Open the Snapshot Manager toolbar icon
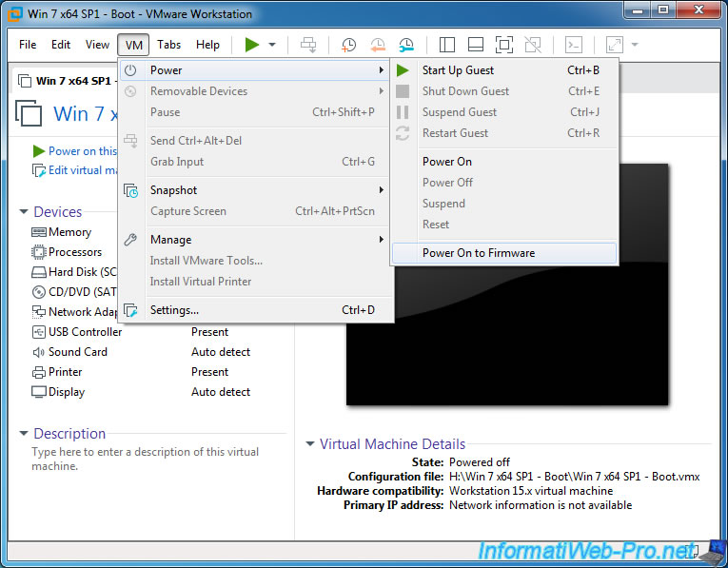Image resolution: width=728 pixels, height=568 pixels. pos(406,45)
